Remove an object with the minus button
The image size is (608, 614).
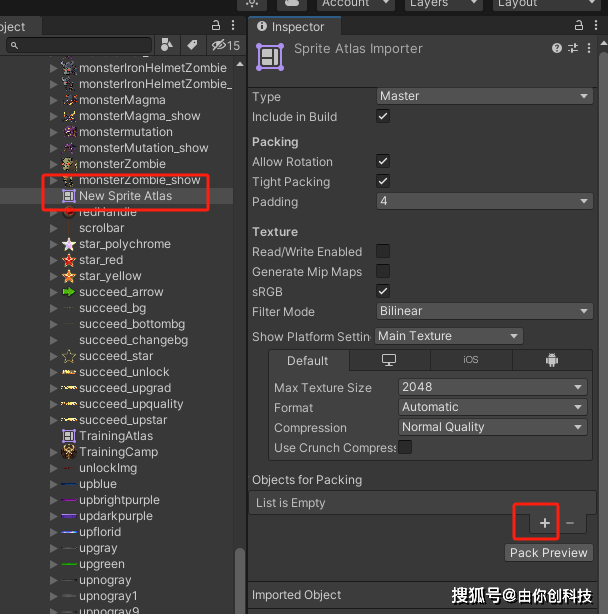570,523
